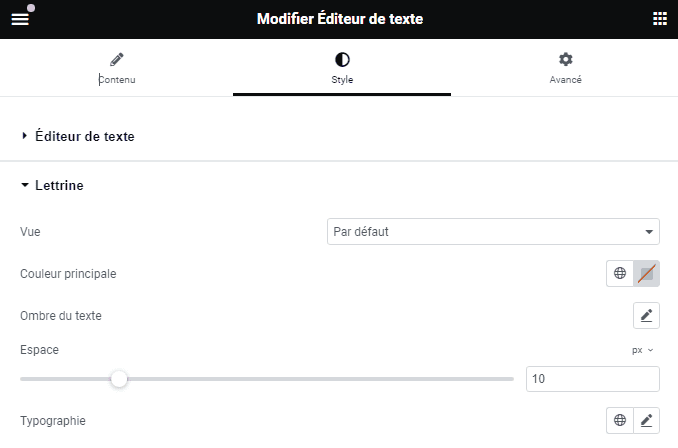This screenshot has width=678, height=448.
Task: Edit Typographie with pencil icon
Action: click(646, 421)
